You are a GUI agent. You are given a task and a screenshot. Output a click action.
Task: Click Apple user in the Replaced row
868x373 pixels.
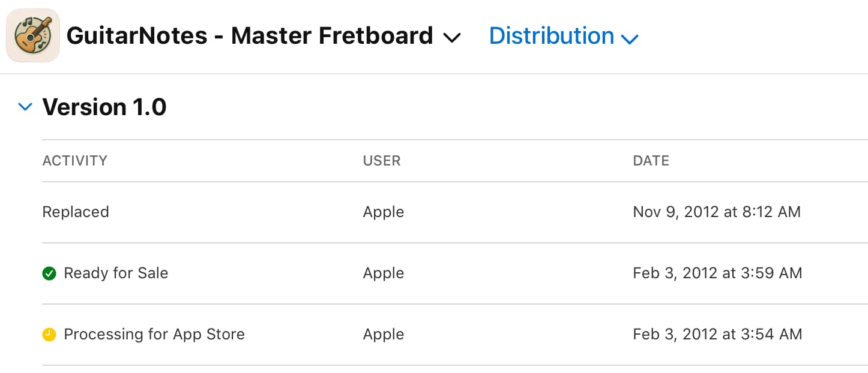click(x=384, y=212)
